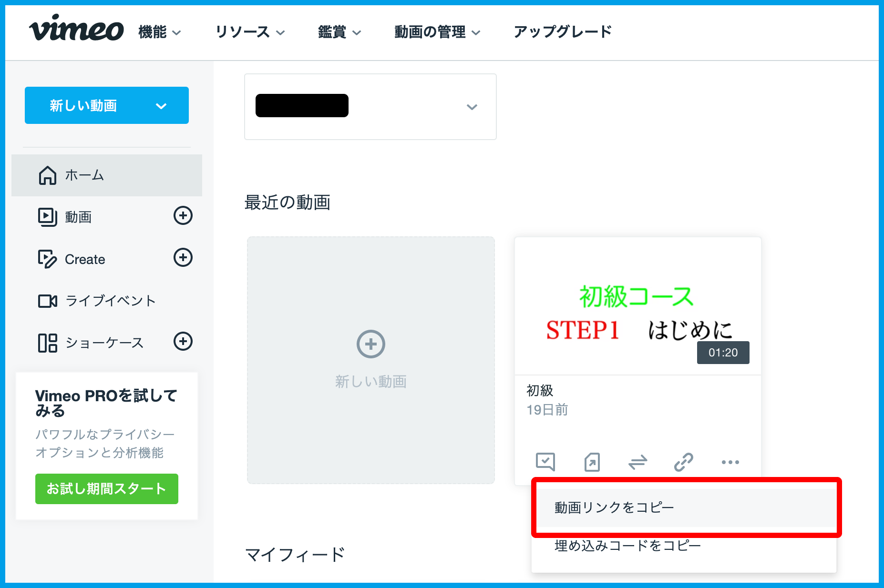Screen dimensions: 884x588
Task: Click the share file icon on the video card
Action: pyautogui.click(x=592, y=462)
